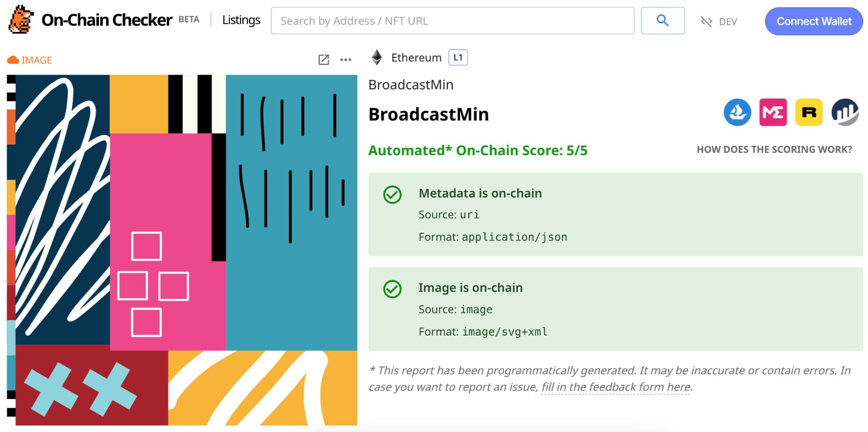Open the feedback form link

(616, 387)
